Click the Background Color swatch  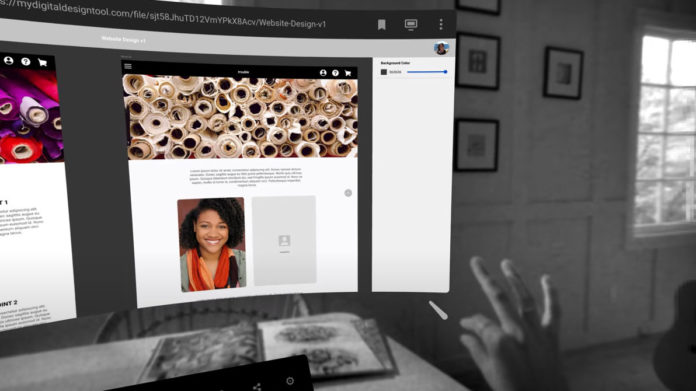pos(384,72)
